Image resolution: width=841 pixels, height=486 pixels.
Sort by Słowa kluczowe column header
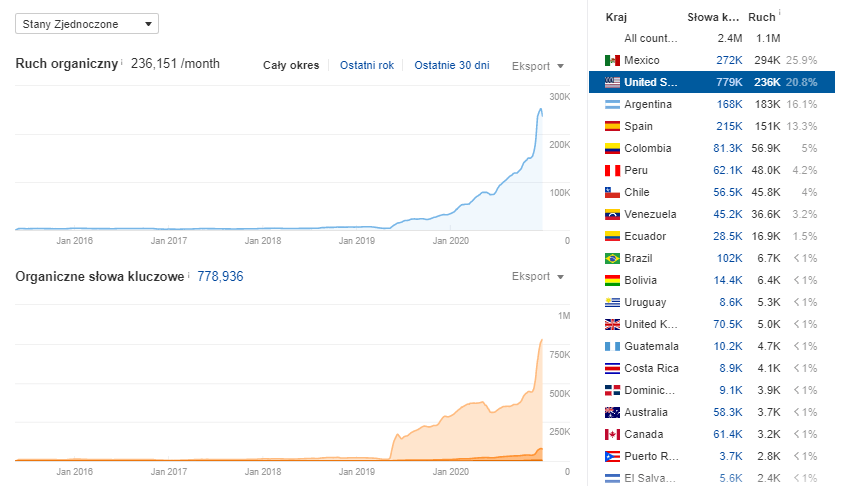[713, 17]
